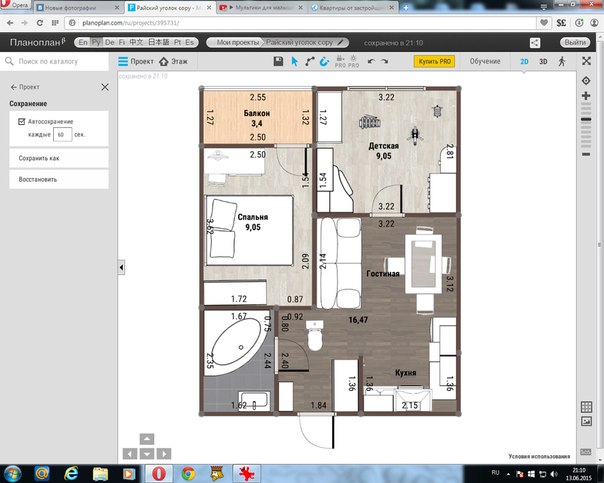Switch to 2D view mode

click(x=525, y=61)
